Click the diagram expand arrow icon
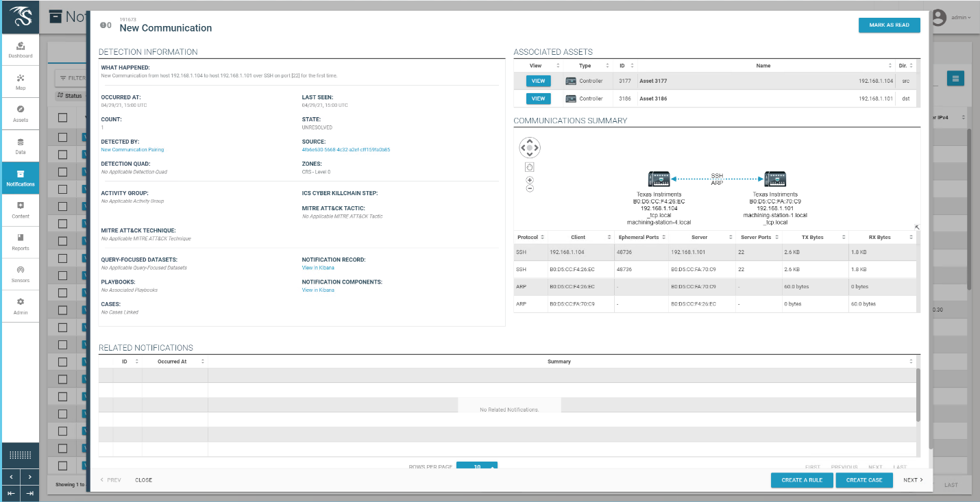980x502 pixels. coord(917,227)
